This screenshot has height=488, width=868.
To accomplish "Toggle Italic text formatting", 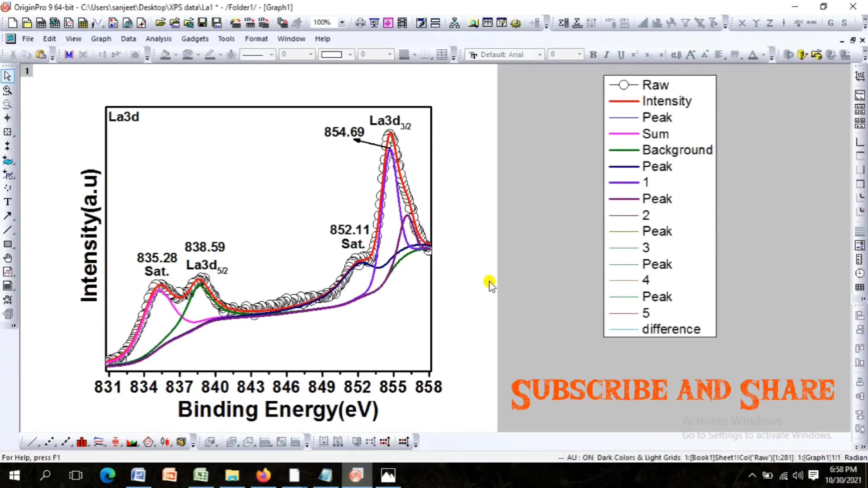I will pyautogui.click(x=606, y=55).
